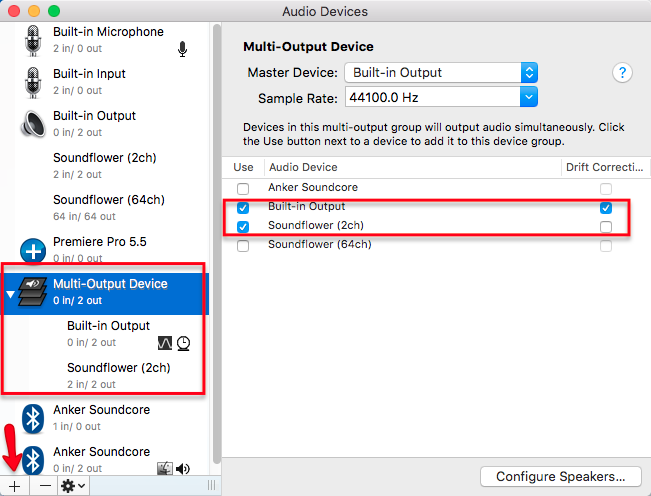Image resolution: width=651 pixels, height=496 pixels.
Task: Select the Built-in Input label
Action: pyautogui.click(x=89, y=74)
